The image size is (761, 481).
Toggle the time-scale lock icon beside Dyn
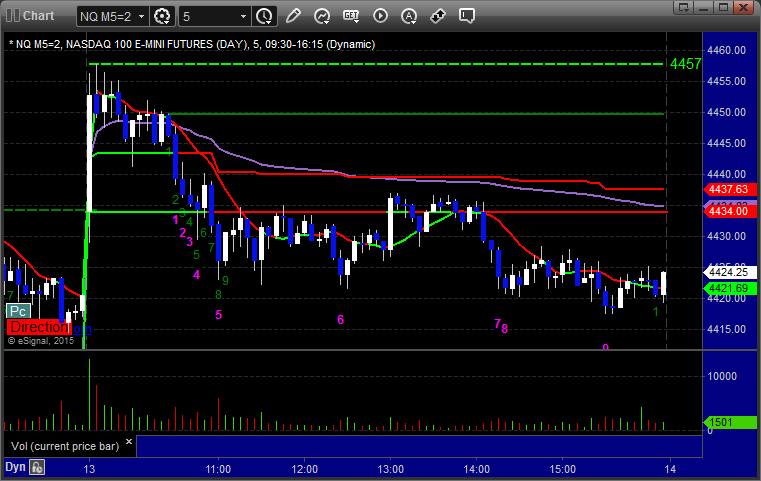[x=37, y=467]
